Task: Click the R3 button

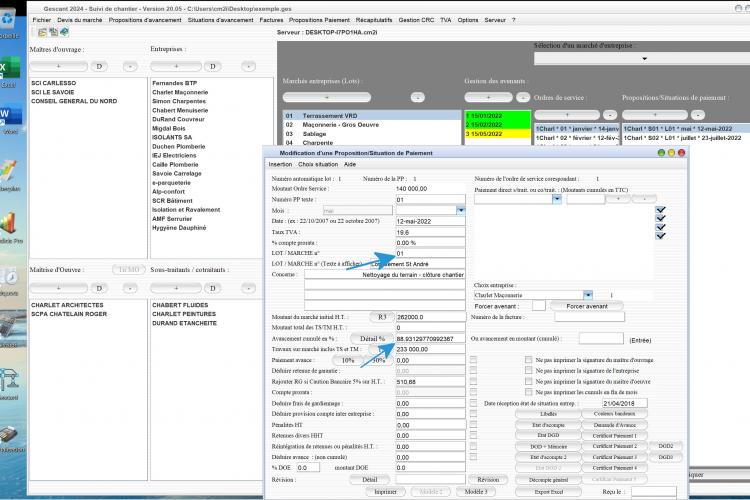Action: (382, 317)
